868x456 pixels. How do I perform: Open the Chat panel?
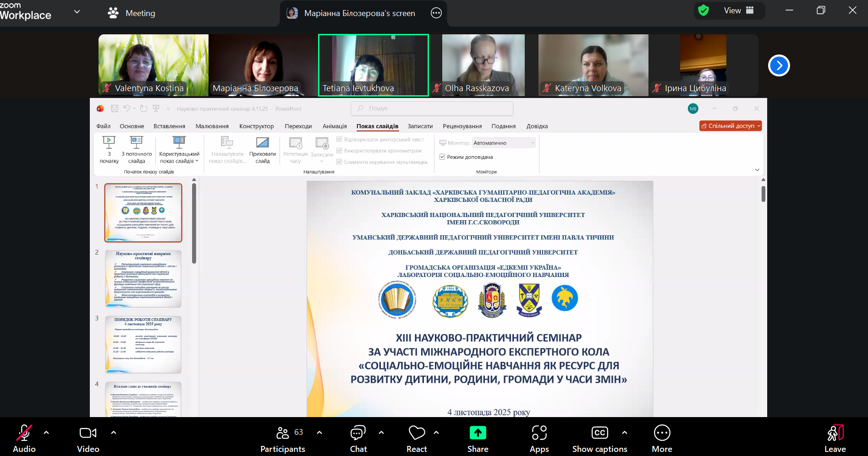358,433
